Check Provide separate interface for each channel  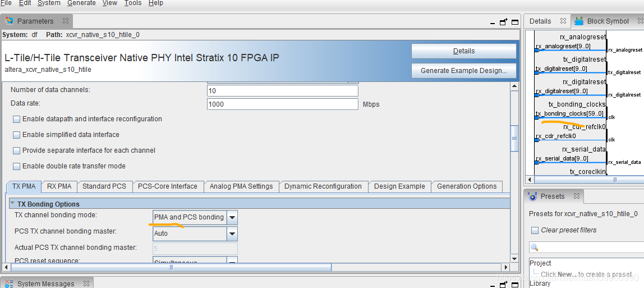(16, 151)
